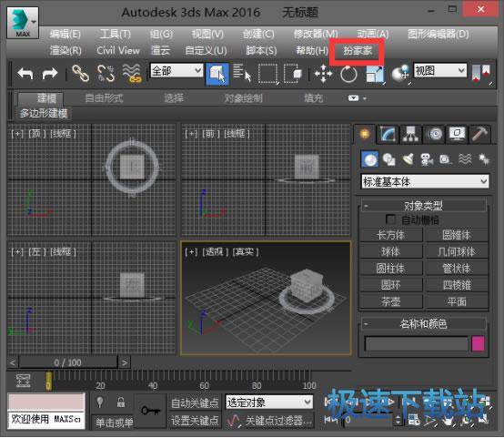Click the light bulb isolate icon
This screenshot has height=438, width=504.
100,402
